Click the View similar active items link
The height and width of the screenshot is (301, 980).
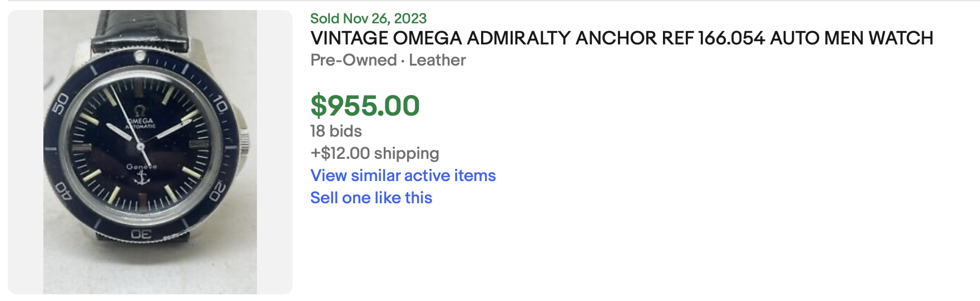(403, 175)
